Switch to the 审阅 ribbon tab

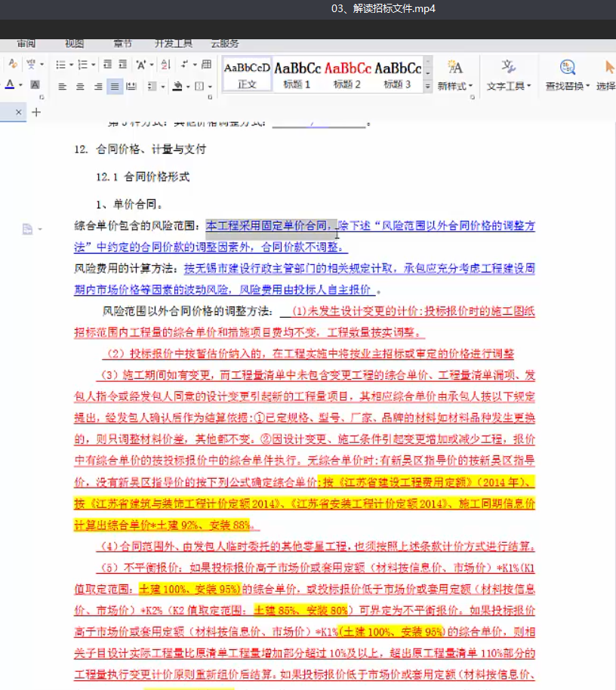pyautogui.click(x=26, y=43)
